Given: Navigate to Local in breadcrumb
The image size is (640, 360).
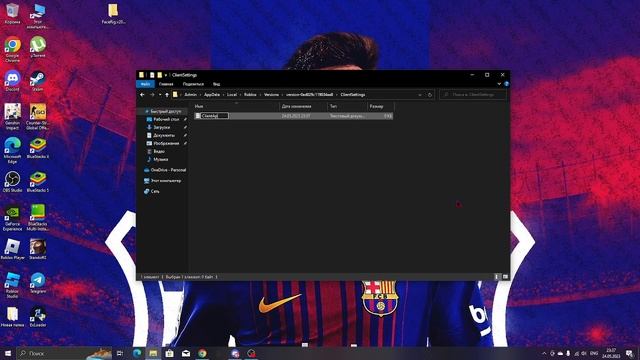Looking at the screenshot, I should pyautogui.click(x=232, y=95).
